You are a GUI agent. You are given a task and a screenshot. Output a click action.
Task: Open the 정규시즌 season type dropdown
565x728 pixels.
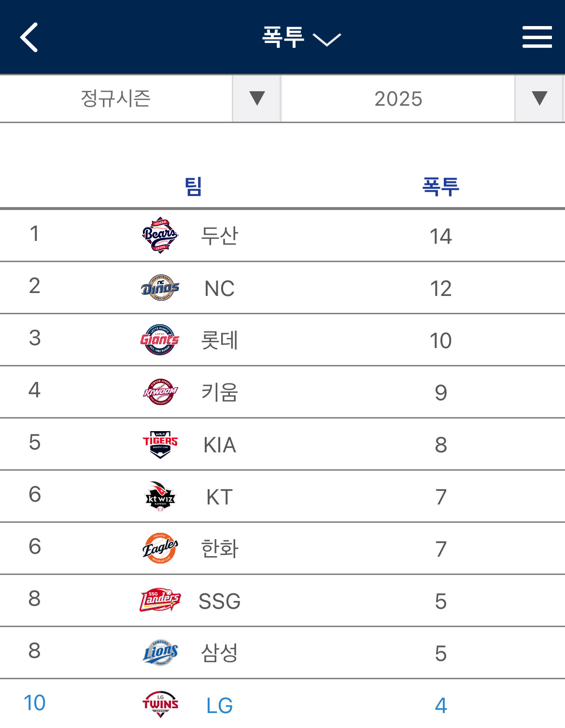click(x=140, y=98)
